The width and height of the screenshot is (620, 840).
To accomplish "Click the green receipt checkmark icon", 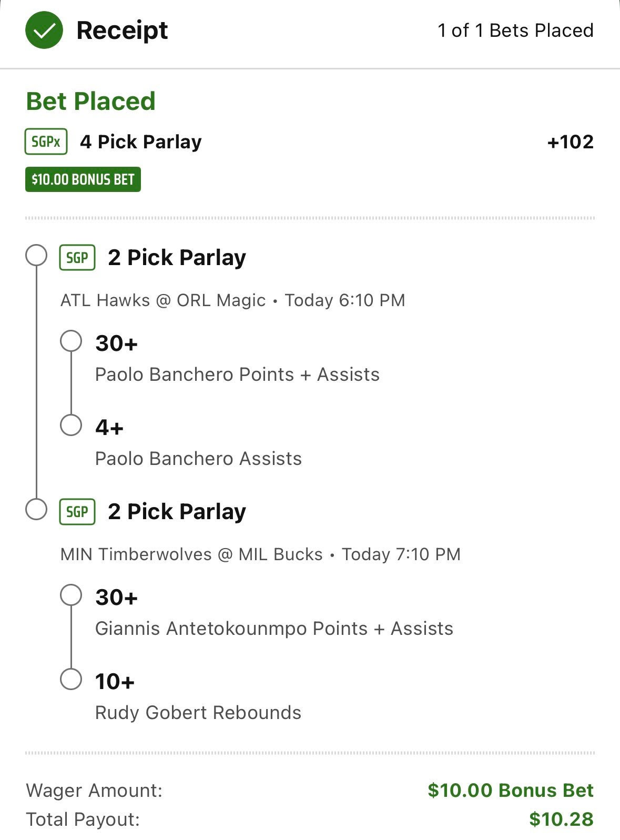I will (x=44, y=31).
